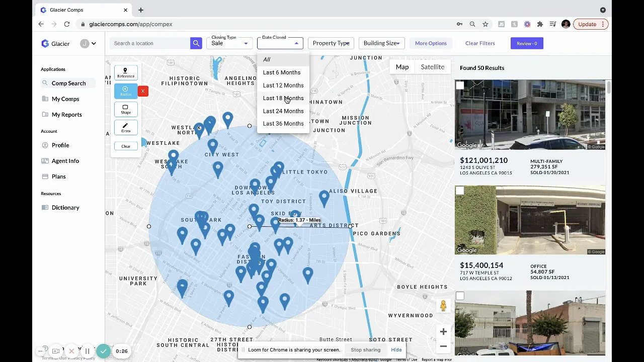Image resolution: width=644 pixels, height=362 pixels.
Task: Open the Review - 0 button
Action: (x=527, y=43)
